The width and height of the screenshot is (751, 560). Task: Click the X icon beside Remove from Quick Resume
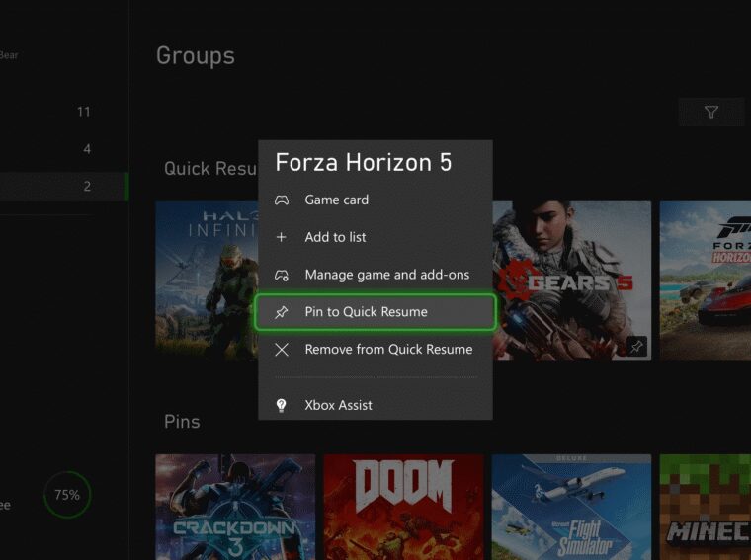282,350
